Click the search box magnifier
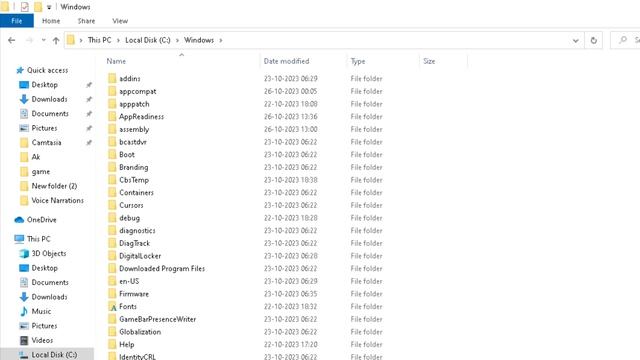This screenshot has width=640, height=360. click(x=622, y=40)
